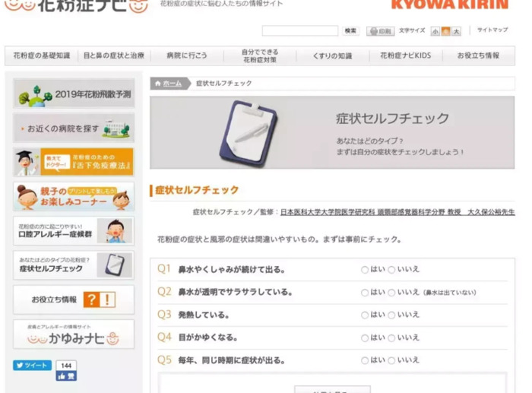Select はい for Q1 runny nose question
The width and height of the screenshot is (532, 393).
click(364, 270)
